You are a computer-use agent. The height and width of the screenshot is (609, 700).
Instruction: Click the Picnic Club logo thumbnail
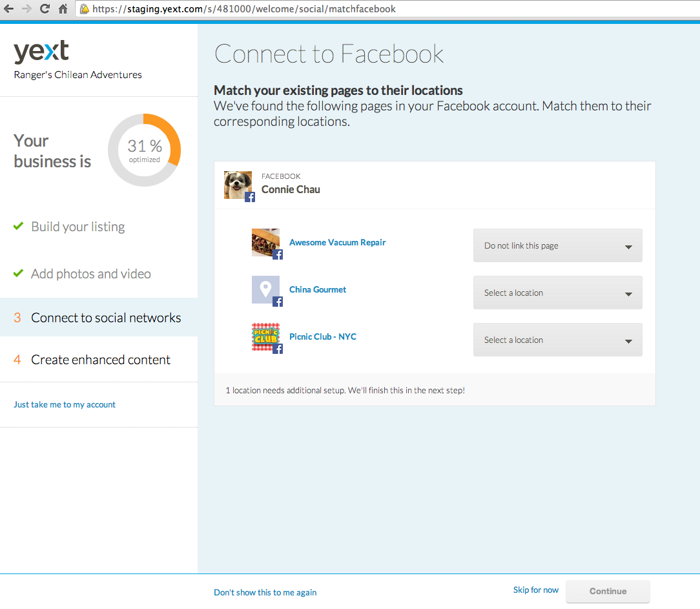click(x=265, y=337)
